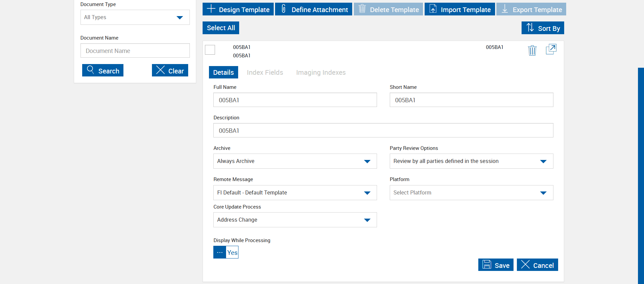Image resolution: width=644 pixels, height=284 pixels.
Task: Open 005BA1 template in new window icon
Action: (x=551, y=49)
